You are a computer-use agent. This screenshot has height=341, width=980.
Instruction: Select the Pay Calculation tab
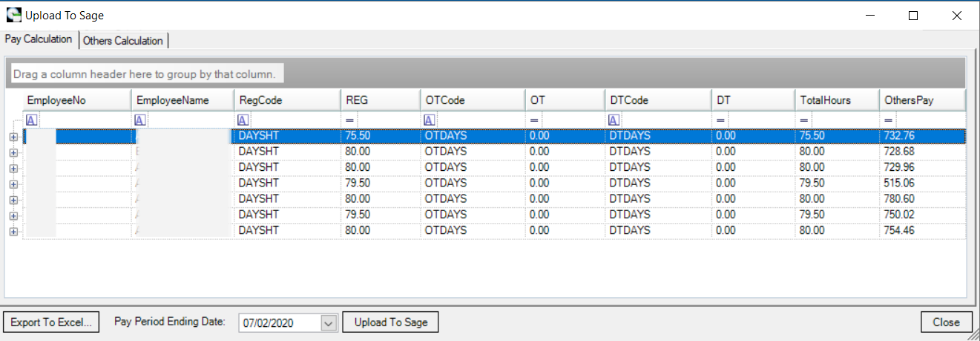(x=39, y=39)
